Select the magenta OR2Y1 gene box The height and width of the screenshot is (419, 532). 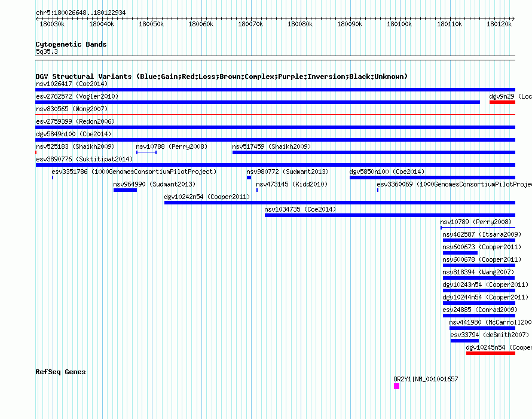point(397,386)
